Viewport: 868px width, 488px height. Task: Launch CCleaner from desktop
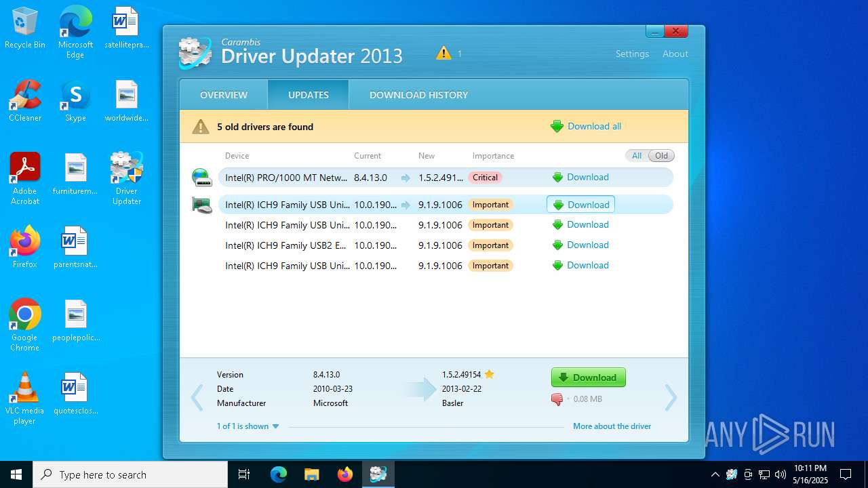[x=25, y=101]
